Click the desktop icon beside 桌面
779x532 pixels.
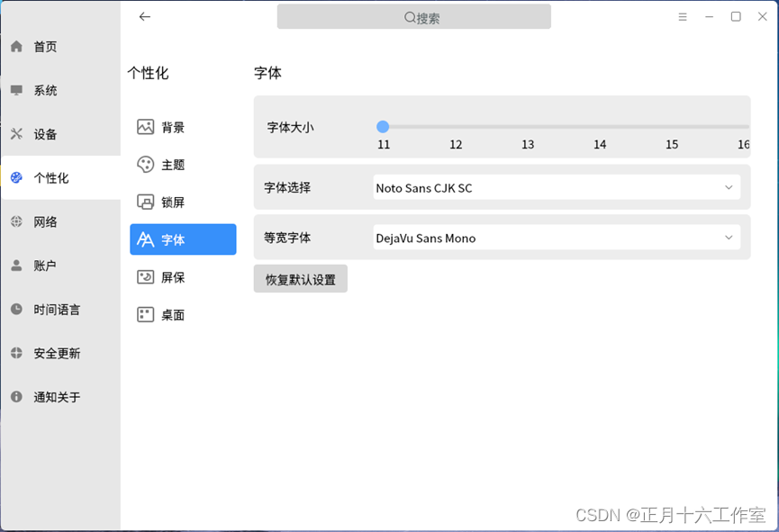click(145, 314)
